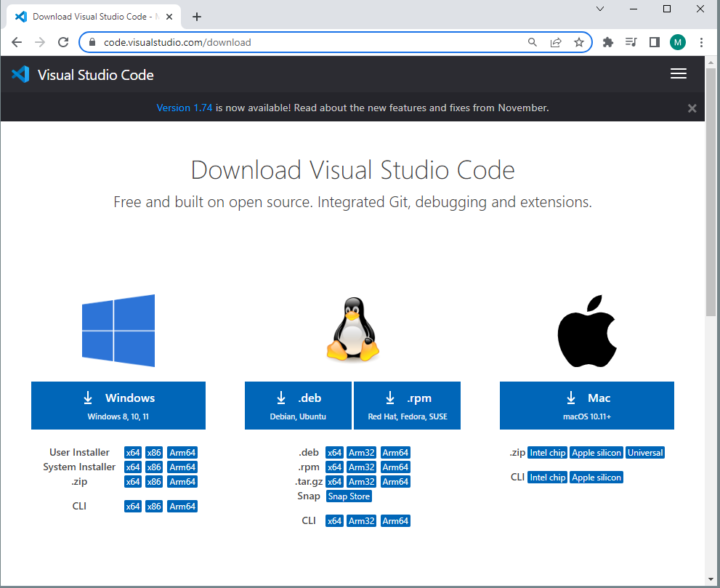Download the .rpm package for Red Hat
This screenshot has width=720, height=588.
[408, 406]
